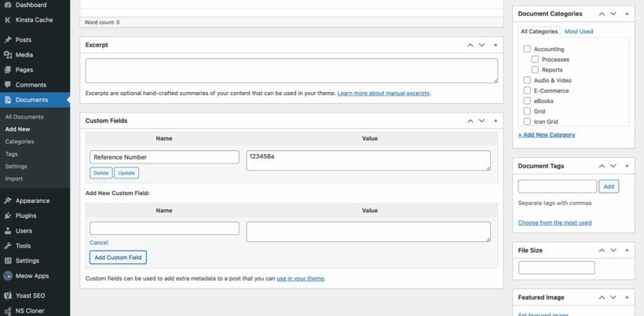
Task: Click the Users person icon
Action: (7, 231)
